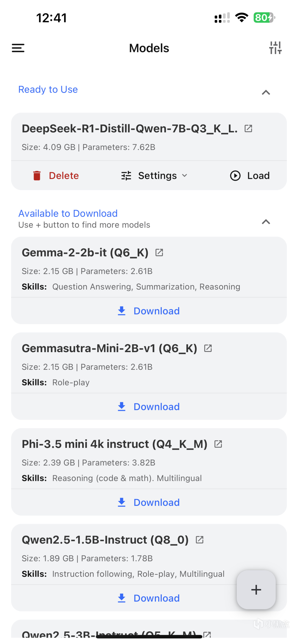298x644 pixels.
Task: Collapse the Available to Download section
Action: tap(266, 222)
